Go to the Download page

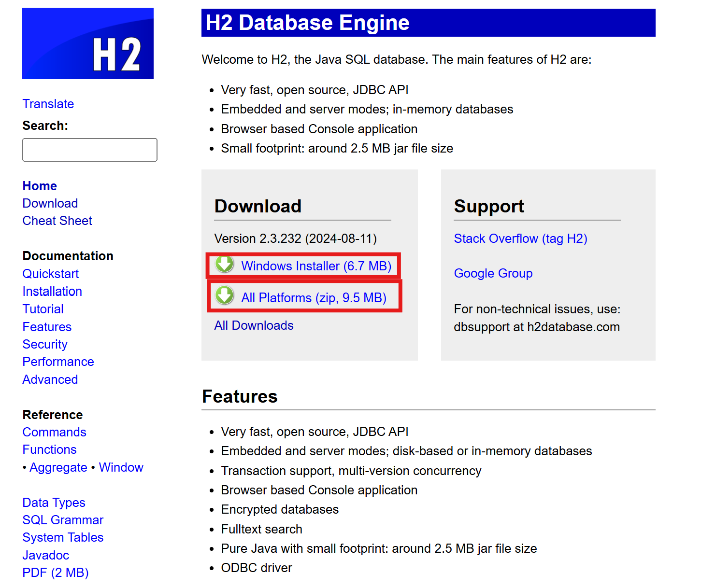click(x=50, y=203)
